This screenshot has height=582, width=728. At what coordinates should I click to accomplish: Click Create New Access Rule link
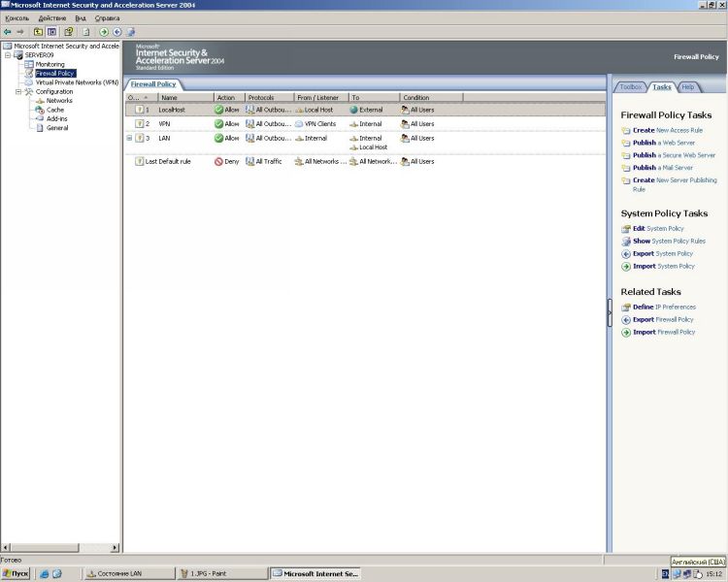coord(668,130)
